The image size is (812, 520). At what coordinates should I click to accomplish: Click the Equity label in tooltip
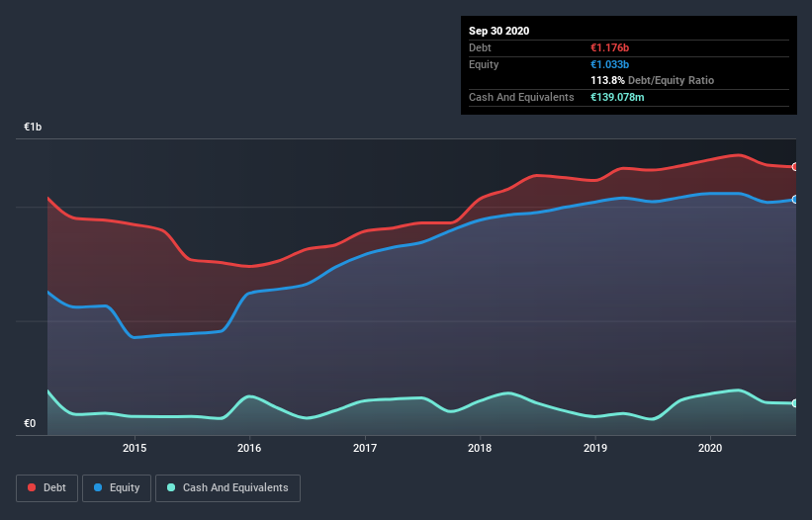point(484,64)
